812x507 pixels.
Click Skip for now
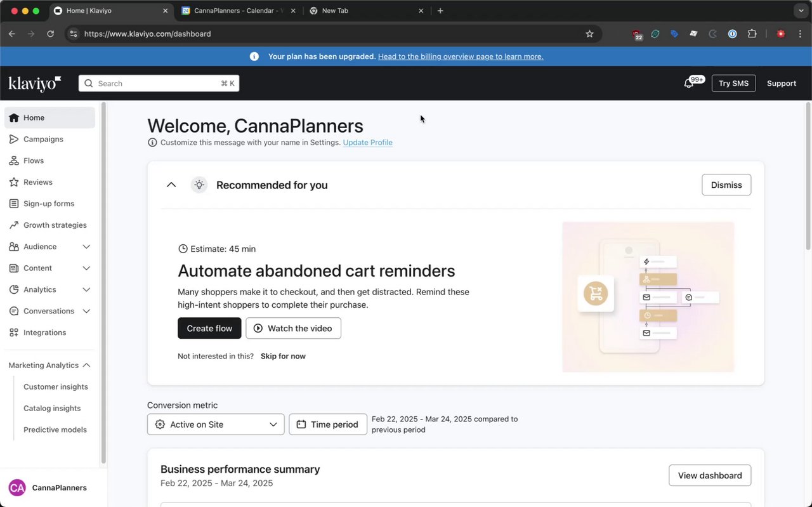(x=283, y=356)
